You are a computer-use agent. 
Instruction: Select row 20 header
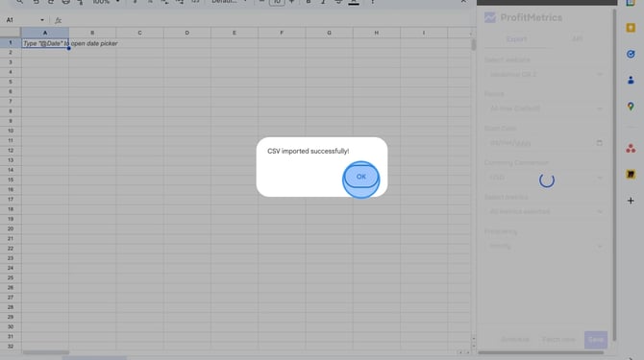[x=11, y=228]
